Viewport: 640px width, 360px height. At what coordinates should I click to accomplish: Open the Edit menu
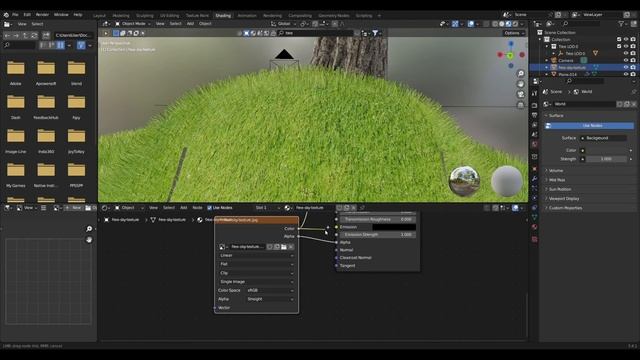pyautogui.click(x=27, y=15)
